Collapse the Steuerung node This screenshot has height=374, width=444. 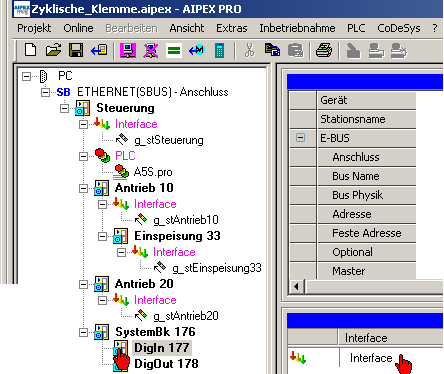64,108
